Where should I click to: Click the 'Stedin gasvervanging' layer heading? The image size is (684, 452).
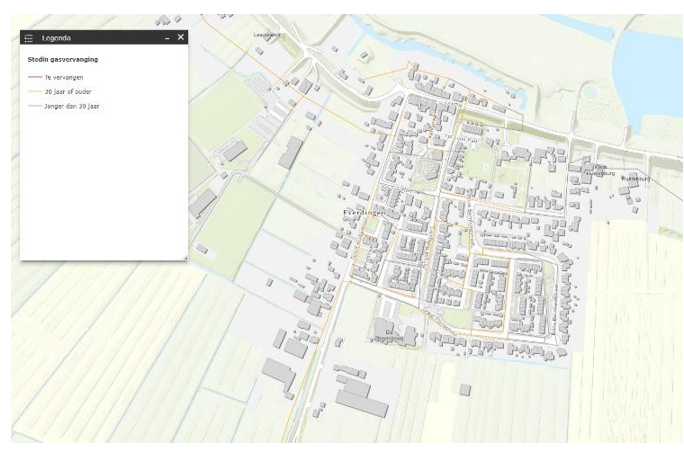click(x=62, y=59)
